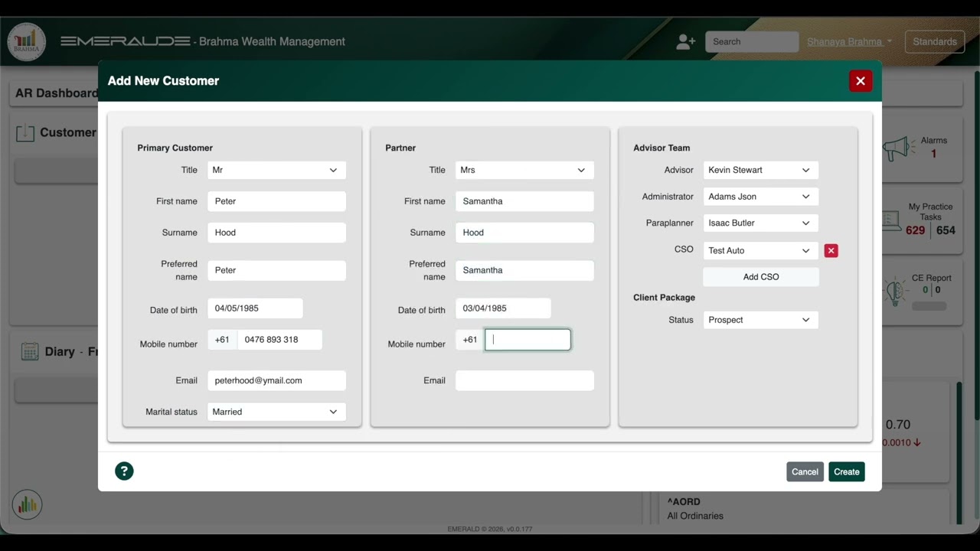Click the Diary calendar icon
The height and width of the screenshot is (551, 980).
click(30, 351)
